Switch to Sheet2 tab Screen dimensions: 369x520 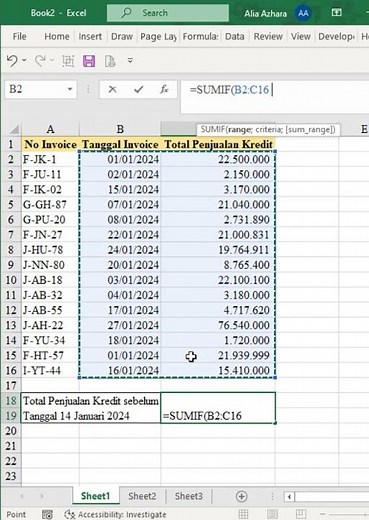point(142,496)
